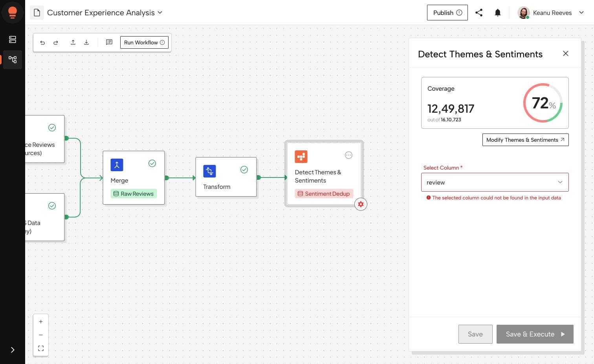Open the comments toolbar icon

(109, 42)
